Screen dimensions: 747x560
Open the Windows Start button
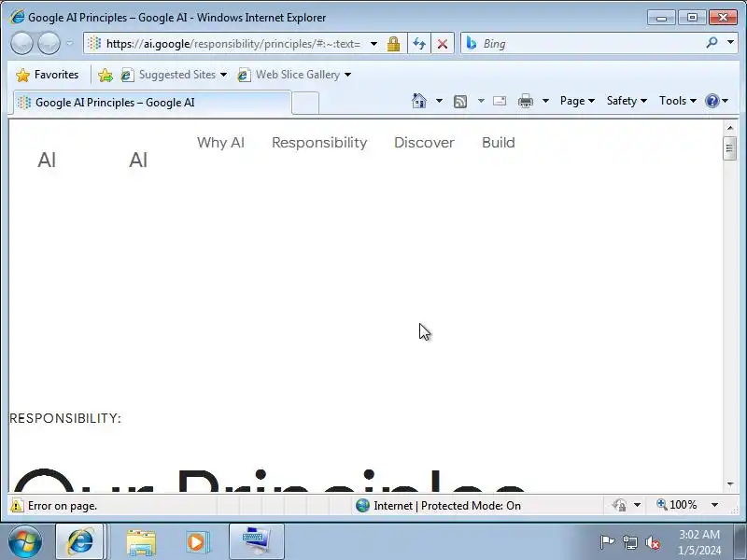pyautogui.click(x=25, y=541)
